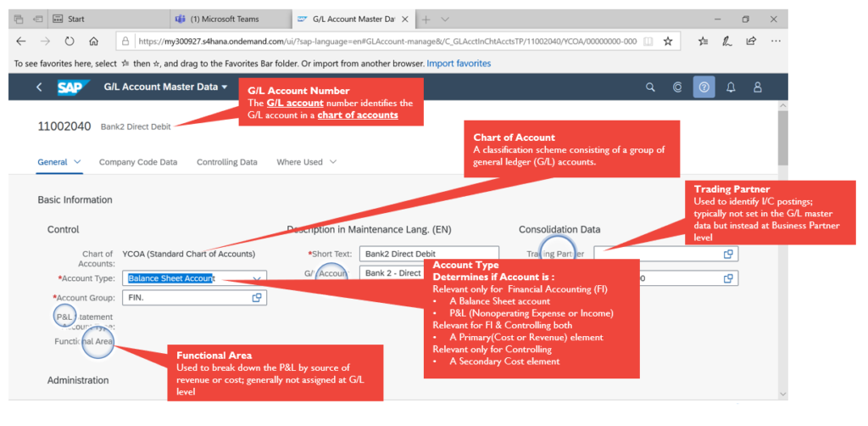The image size is (868, 426).
Task: Go back with the browser back arrow
Action: point(21,41)
